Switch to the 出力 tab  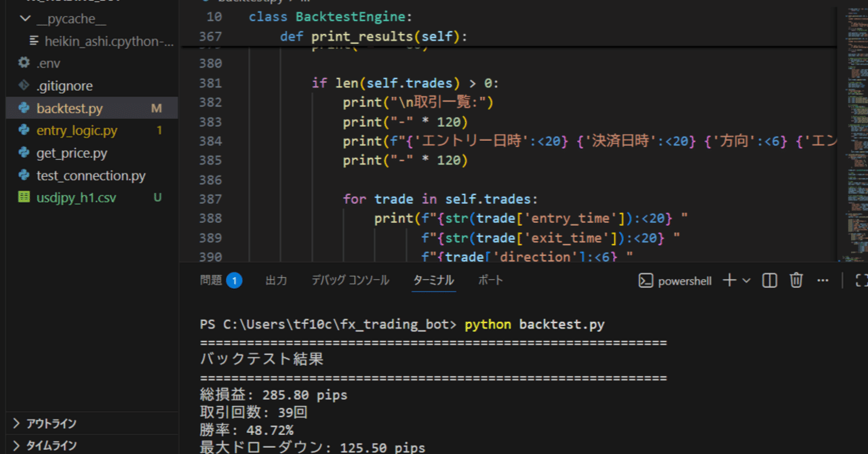click(x=276, y=280)
